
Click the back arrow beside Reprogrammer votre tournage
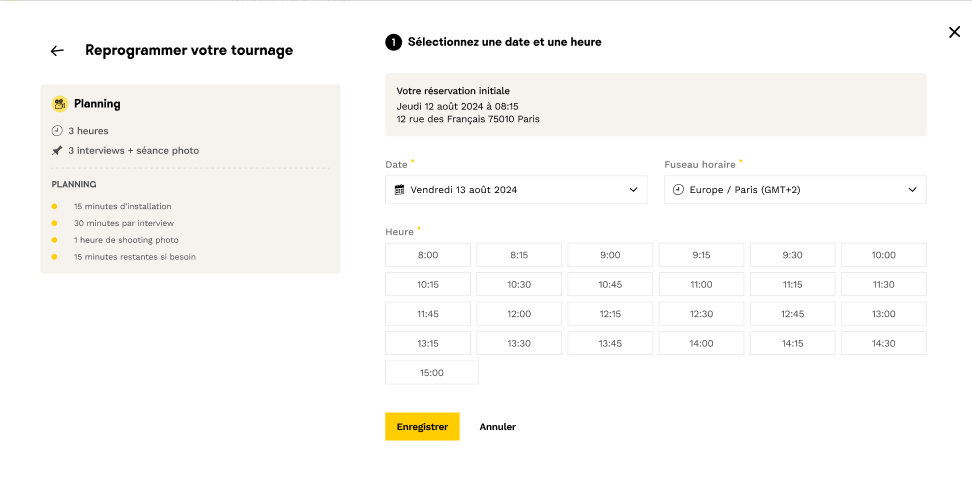[x=57, y=51]
